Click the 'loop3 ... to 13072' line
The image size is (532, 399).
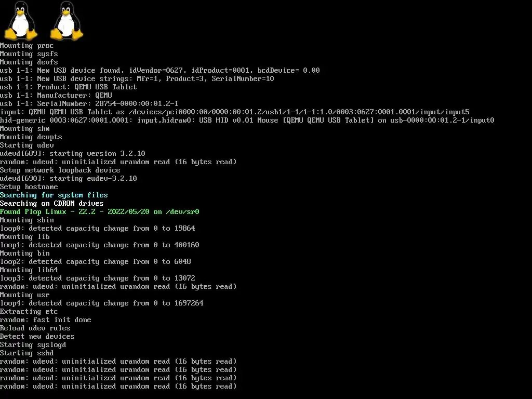(x=98, y=278)
